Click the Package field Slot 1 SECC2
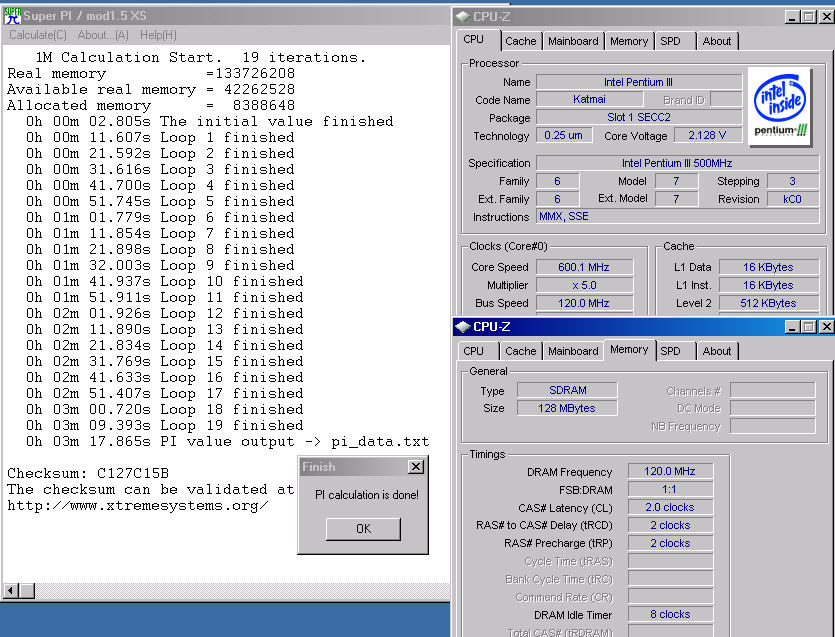This screenshot has width=835, height=637. tap(638, 117)
